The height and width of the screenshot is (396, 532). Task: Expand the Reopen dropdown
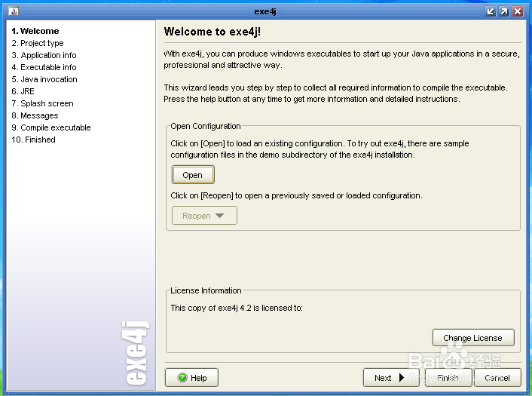click(x=204, y=216)
